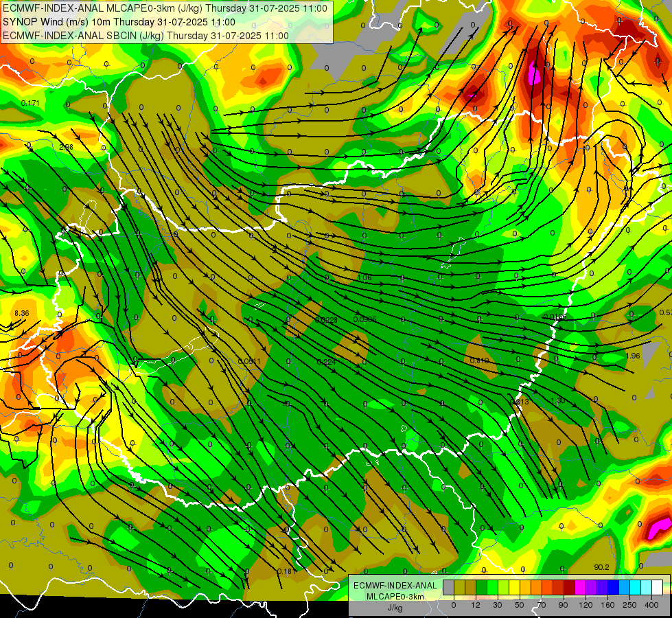Click the legend scale value '250'
Viewport: 672px width, 618px height.
[629, 605]
